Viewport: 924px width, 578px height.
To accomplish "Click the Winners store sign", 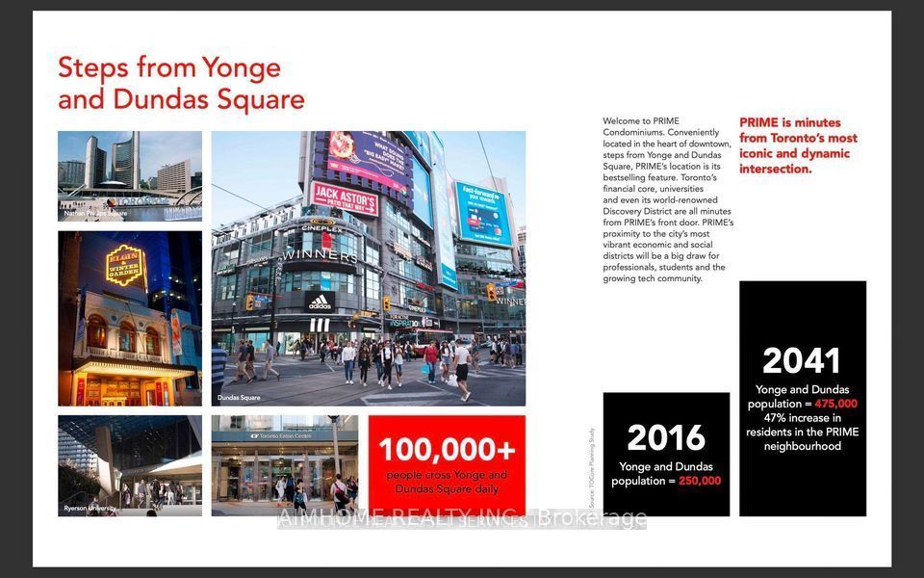I will 320,255.
